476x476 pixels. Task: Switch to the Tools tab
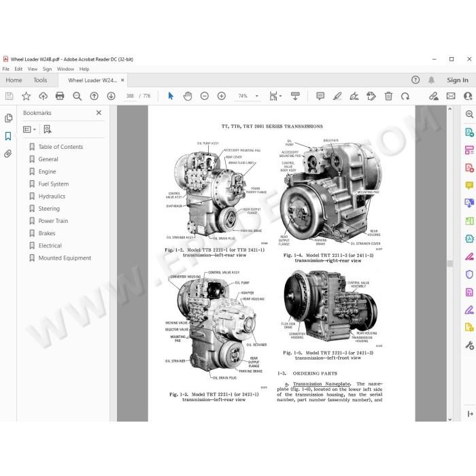point(40,80)
